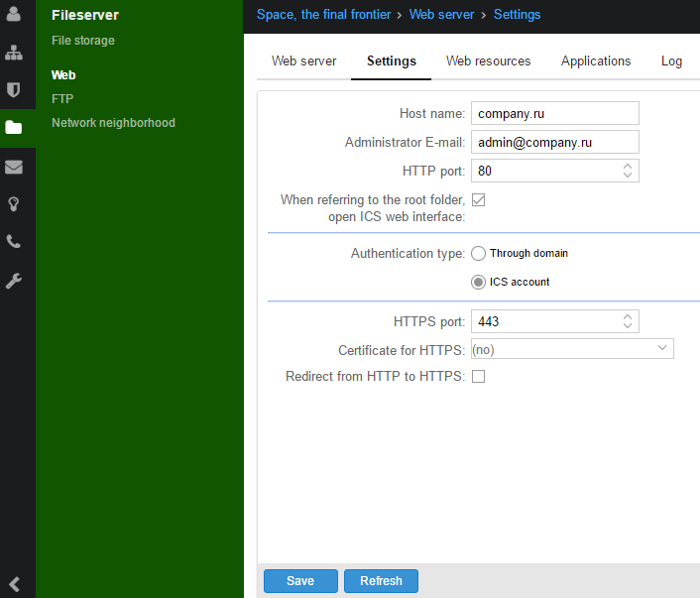Click the Fileserver heading
The image size is (700, 598).
tap(85, 15)
